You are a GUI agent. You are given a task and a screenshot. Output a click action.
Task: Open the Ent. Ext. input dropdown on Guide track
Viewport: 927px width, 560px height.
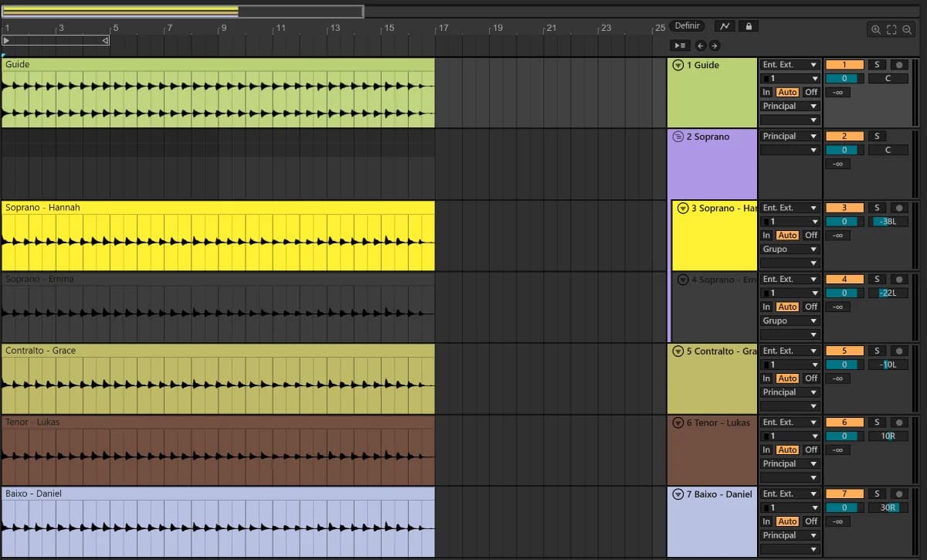789,65
